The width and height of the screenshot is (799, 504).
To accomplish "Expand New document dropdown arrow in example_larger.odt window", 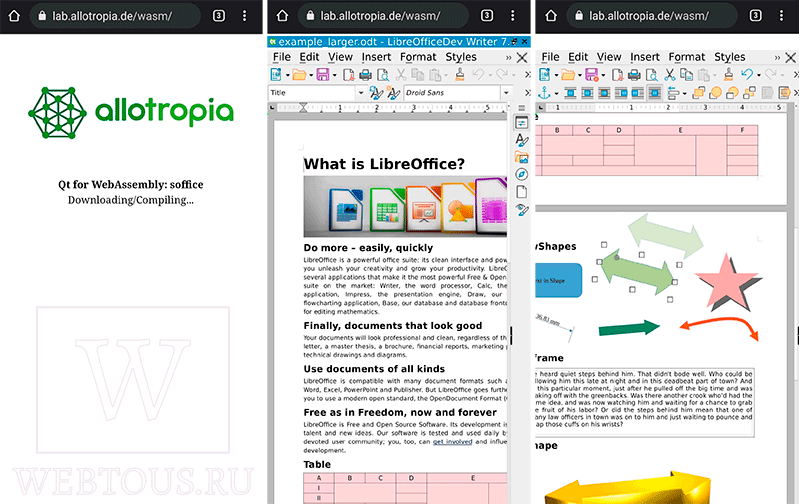I will 287,75.
